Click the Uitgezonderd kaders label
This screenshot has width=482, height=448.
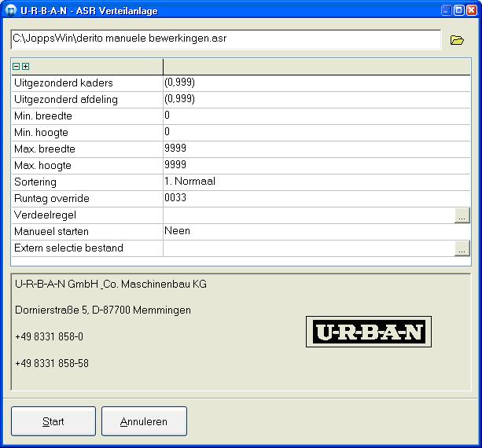point(64,83)
